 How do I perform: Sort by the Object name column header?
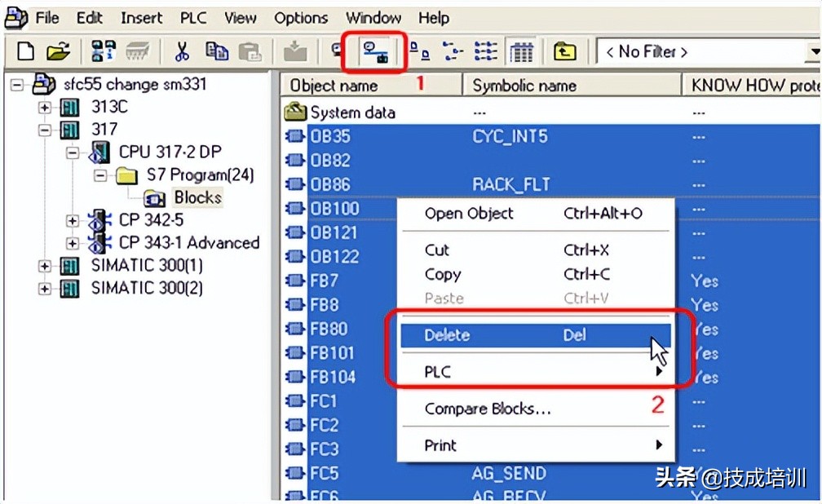click(x=371, y=86)
